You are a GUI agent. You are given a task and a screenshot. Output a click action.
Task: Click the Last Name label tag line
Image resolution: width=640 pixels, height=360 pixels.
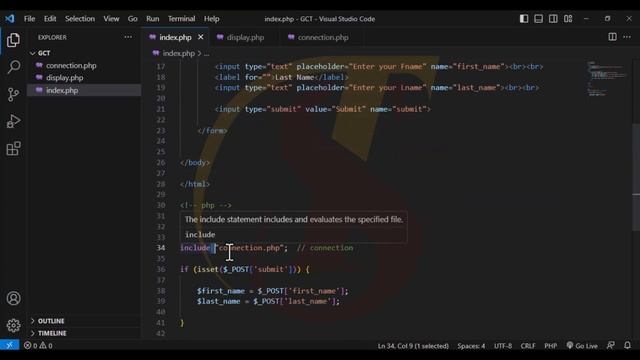pyautogui.click(x=282, y=77)
